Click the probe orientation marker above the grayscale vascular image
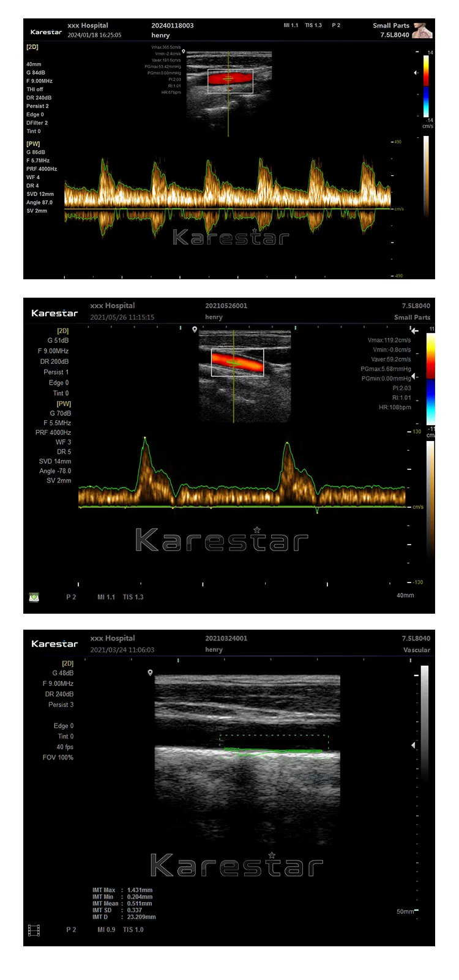The image size is (459, 980). (150, 673)
